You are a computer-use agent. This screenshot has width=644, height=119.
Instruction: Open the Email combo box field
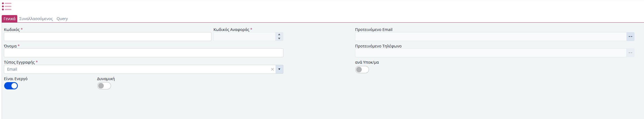point(140,69)
